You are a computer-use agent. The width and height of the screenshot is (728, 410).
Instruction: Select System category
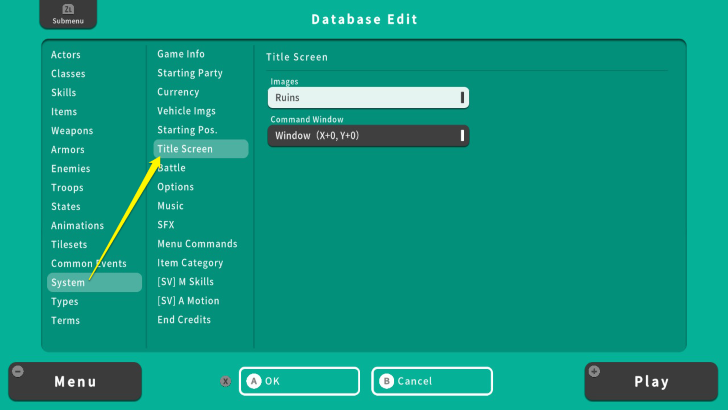pos(94,282)
